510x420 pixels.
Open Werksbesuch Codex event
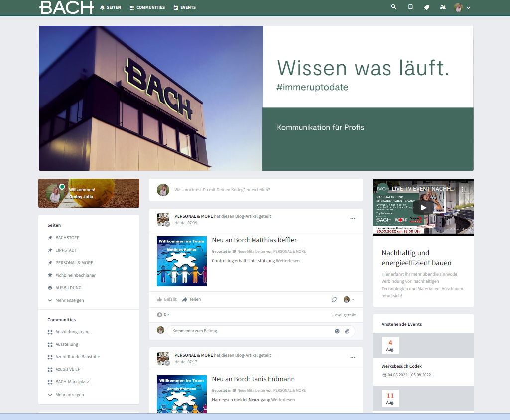402,366
